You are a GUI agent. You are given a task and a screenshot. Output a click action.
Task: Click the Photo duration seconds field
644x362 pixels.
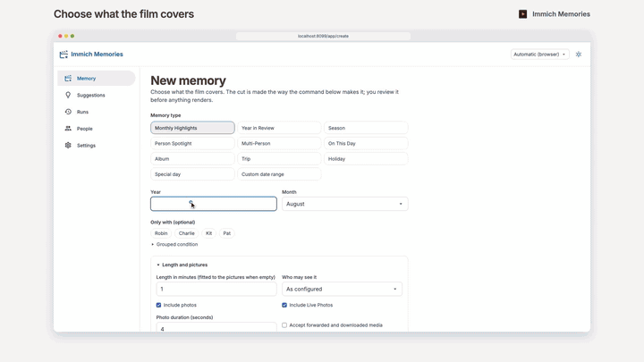pos(216,327)
